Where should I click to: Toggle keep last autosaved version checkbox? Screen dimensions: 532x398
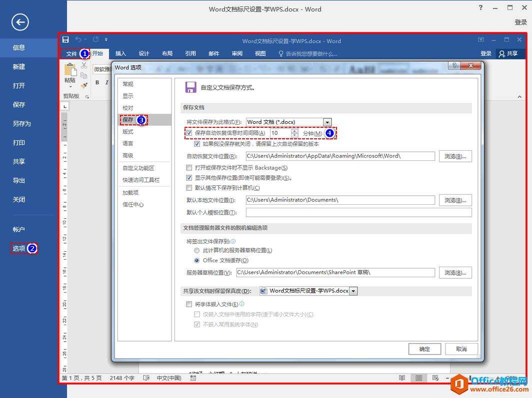[x=197, y=144]
